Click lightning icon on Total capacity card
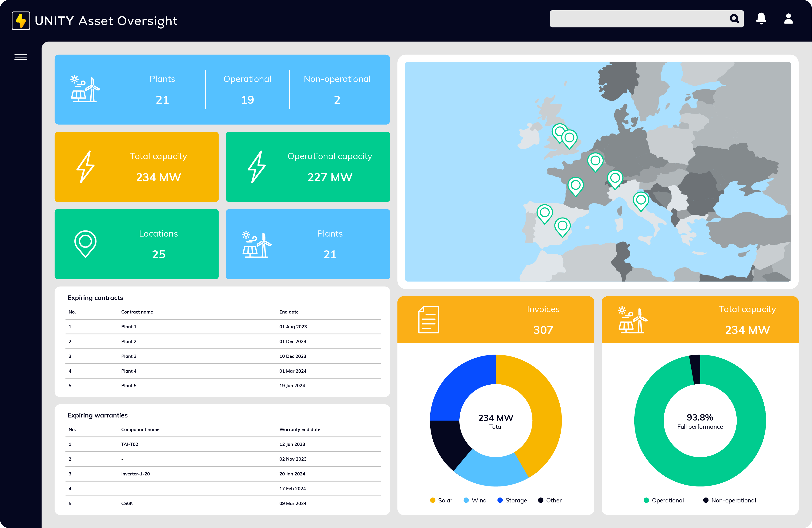This screenshot has height=528, width=812. (85, 167)
